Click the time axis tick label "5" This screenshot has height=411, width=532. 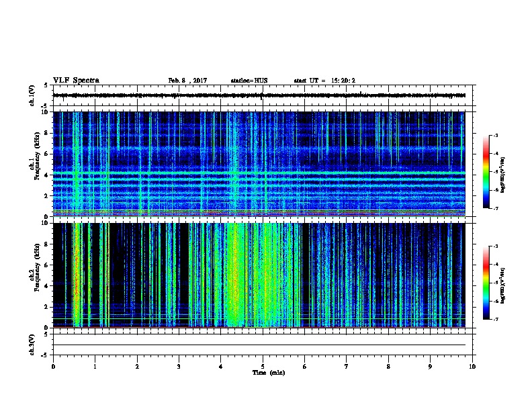263,367
